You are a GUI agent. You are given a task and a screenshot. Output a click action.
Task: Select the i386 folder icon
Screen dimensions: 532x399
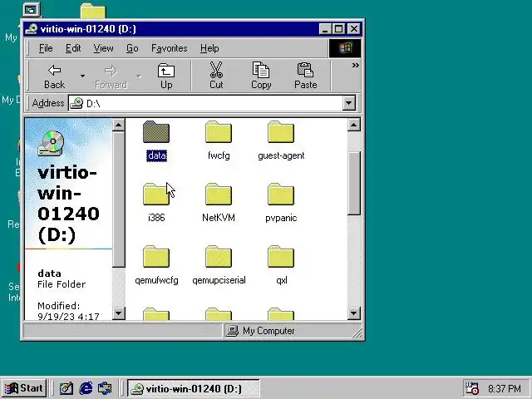[156, 195]
